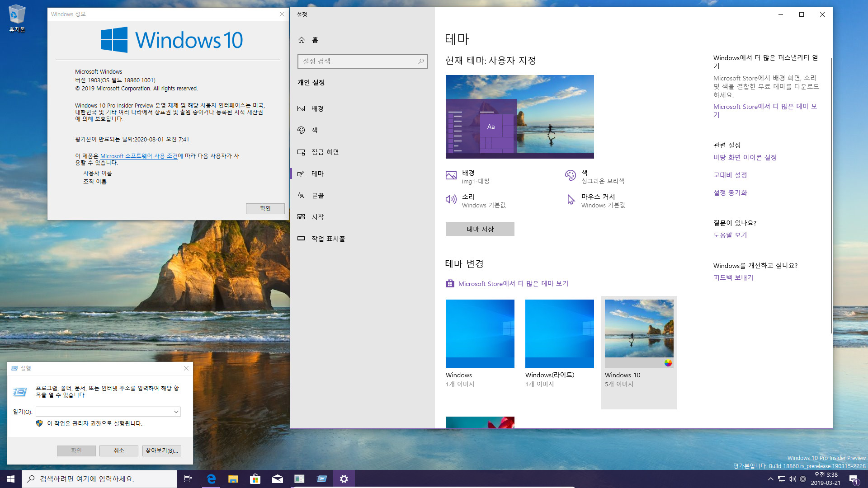868x488 pixels.
Task: Click 찾아보기(B)... in the Run dialog
Action: click(x=162, y=450)
